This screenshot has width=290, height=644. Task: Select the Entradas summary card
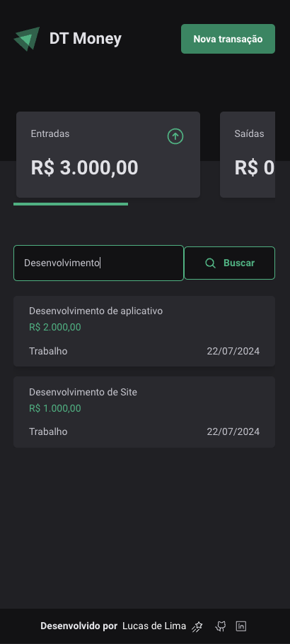pyautogui.click(x=108, y=155)
